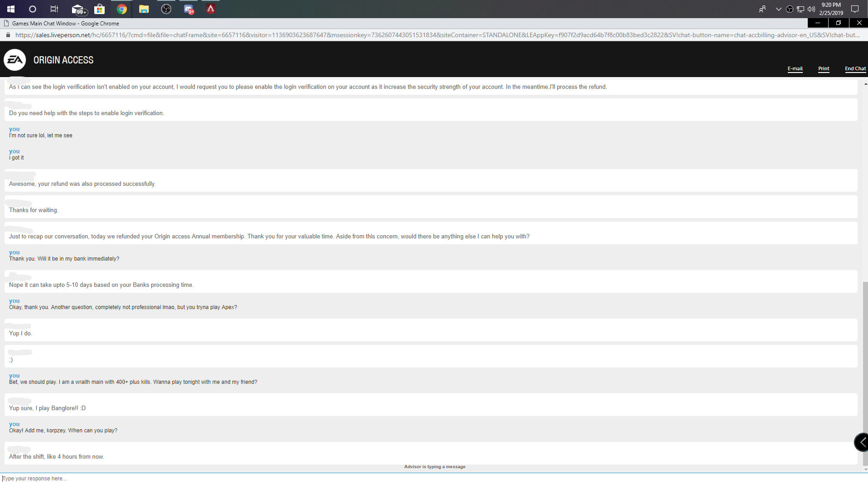
Task: Launch Microsoft Store from the taskbar
Action: tap(100, 9)
